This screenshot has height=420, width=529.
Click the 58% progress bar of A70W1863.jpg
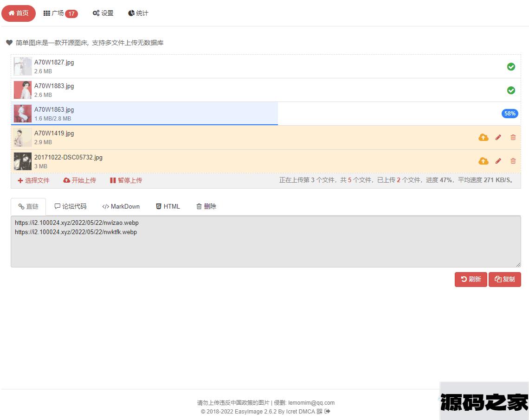pyautogui.click(x=510, y=114)
